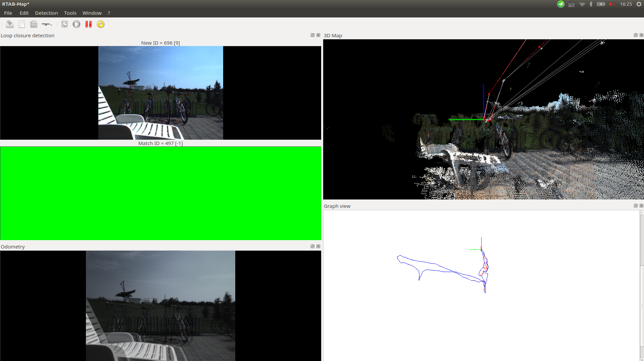644x361 pixels.
Task: Click the Graph view vertical scrollbar
Action: [642, 285]
